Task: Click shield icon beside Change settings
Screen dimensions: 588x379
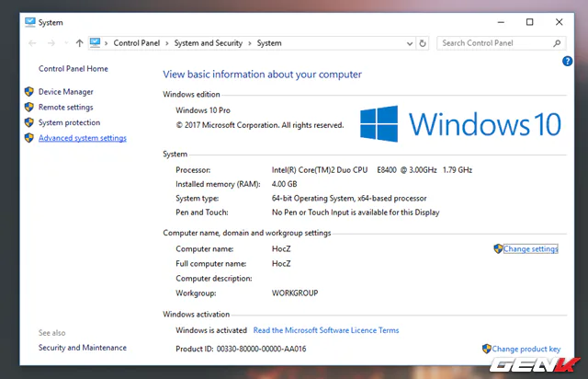Action: (498, 248)
